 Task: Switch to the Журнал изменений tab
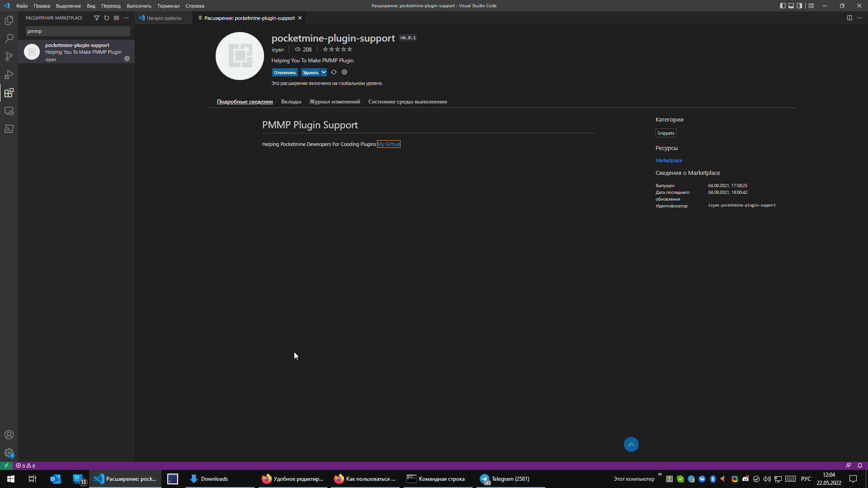(x=335, y=102)
